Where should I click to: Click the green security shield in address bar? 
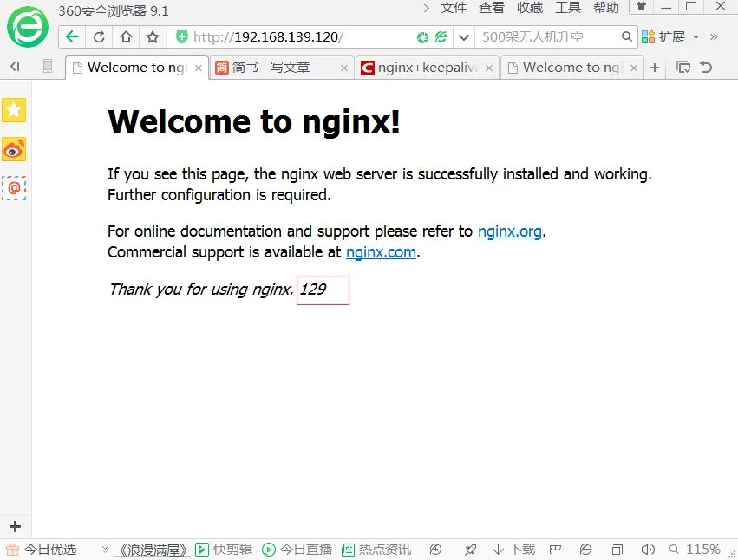point(181,36)
